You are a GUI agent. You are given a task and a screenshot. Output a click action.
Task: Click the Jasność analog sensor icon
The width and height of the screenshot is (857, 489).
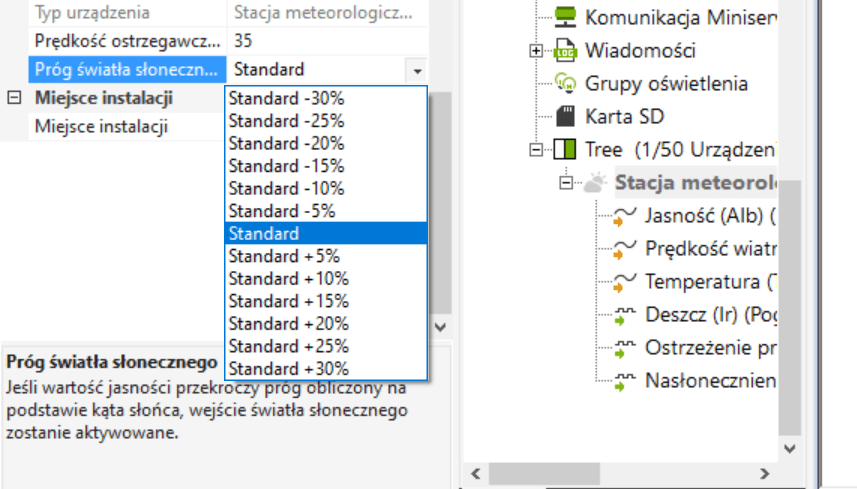point(625,216)
